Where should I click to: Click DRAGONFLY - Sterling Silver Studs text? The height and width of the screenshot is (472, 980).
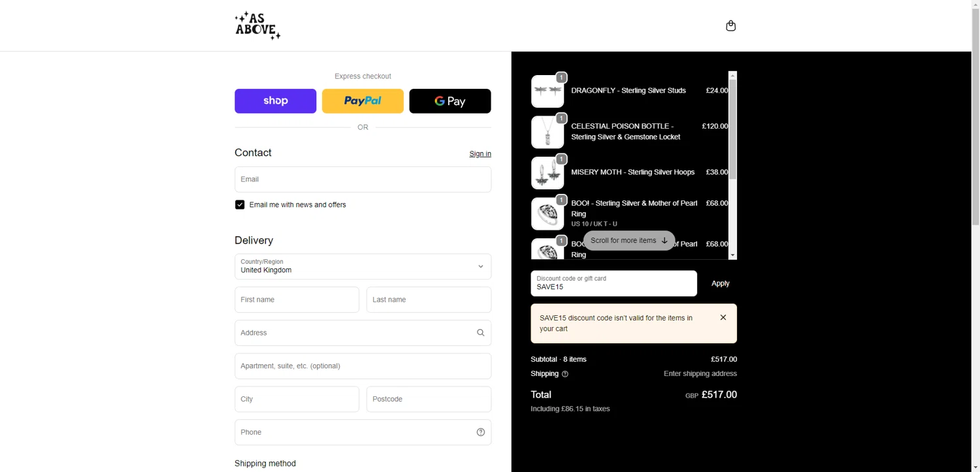629,91
